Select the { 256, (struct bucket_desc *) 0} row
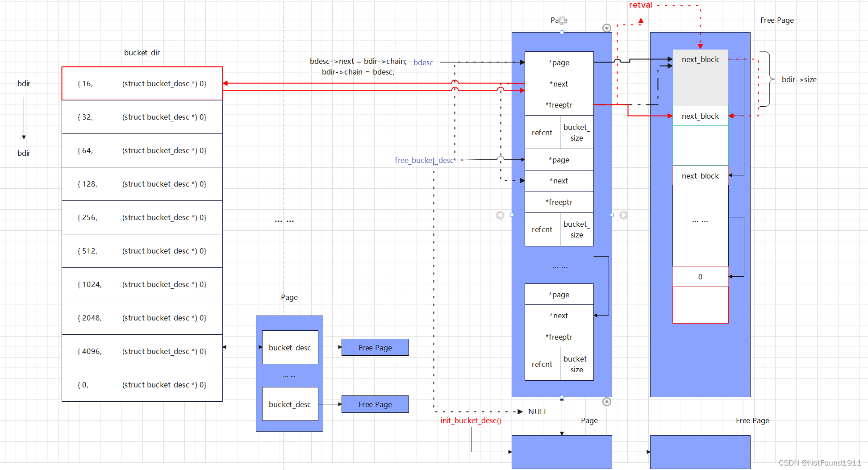Viewport: 868px width, 470px height. 142,217
